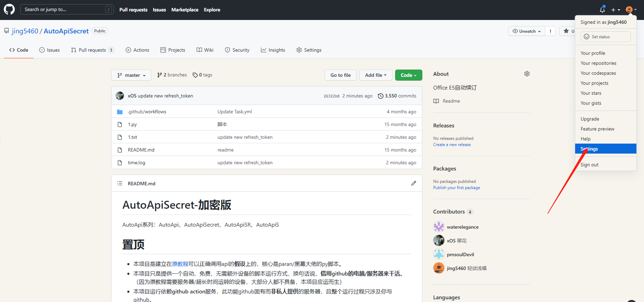Open the plus create-new menu

coord(615,10)
